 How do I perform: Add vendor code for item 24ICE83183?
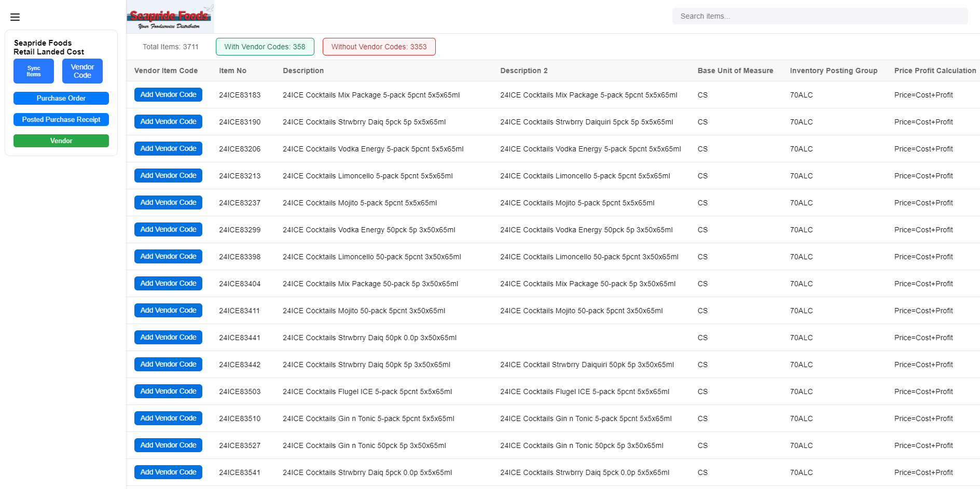168,94
